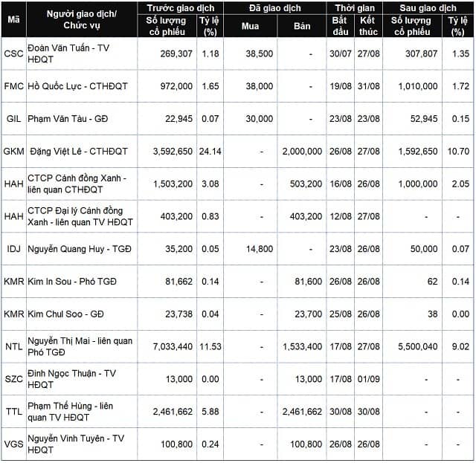Select GKM's sold amount 2,000,000

pyautogui.click(x=302, y=151)
